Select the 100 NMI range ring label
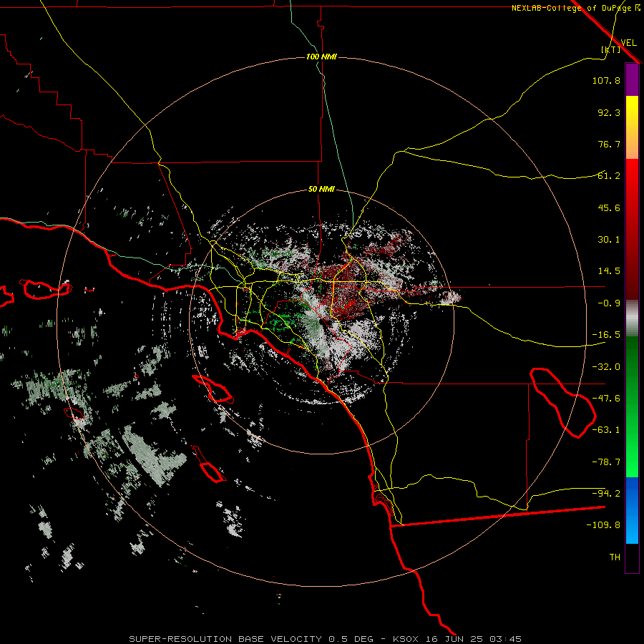 tap(321, 57)
